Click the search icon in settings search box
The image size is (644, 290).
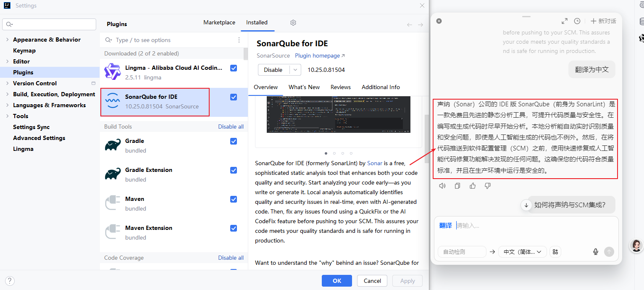pos(10,24)
